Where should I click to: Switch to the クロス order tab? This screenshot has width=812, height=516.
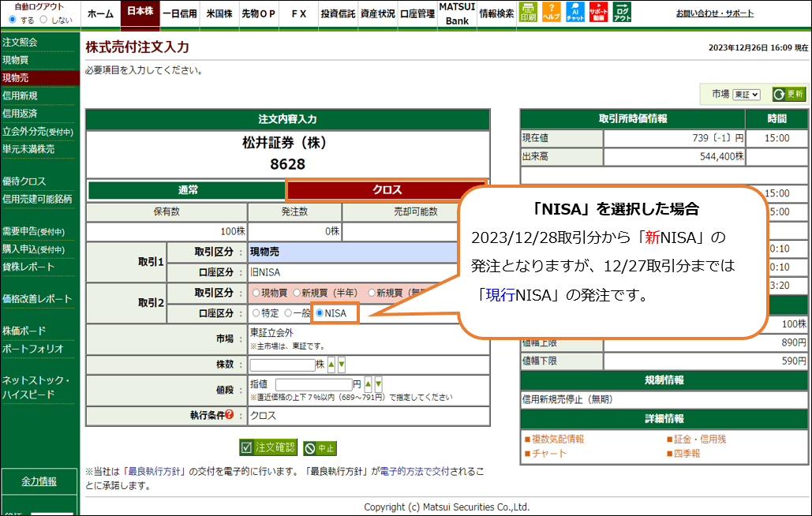(x=387, y=190)
